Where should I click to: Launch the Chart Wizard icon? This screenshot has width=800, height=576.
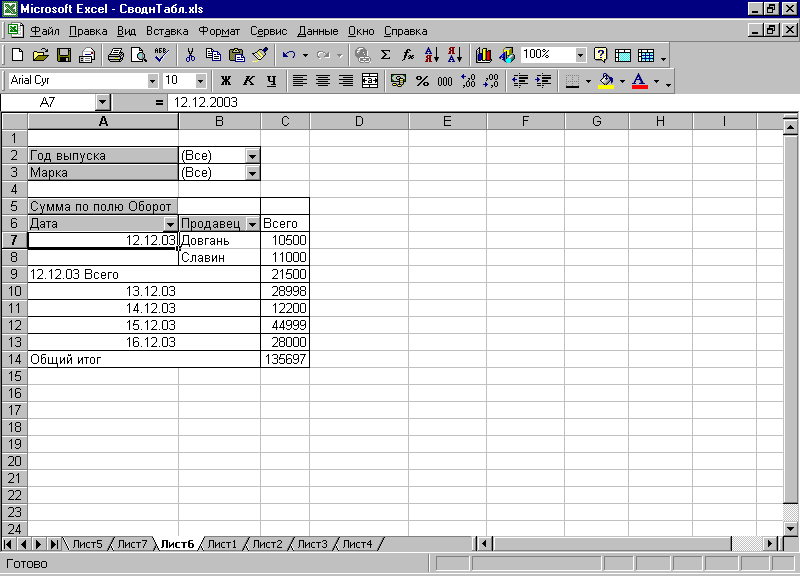(483, 55)
